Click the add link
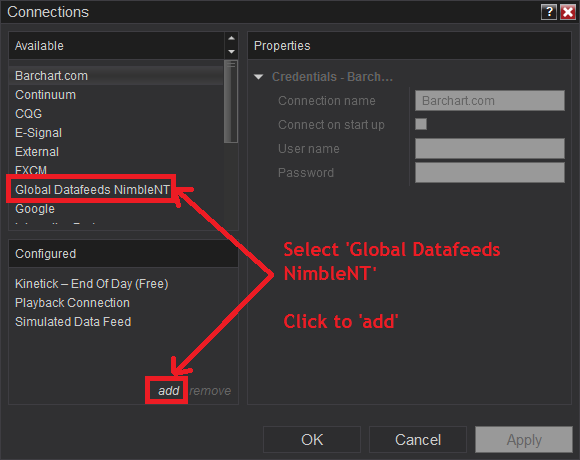580x460 pixels. 169,391
